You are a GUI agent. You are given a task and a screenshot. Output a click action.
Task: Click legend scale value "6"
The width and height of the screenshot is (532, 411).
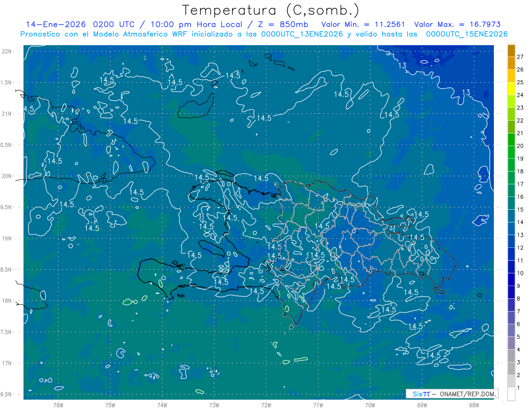(519, 324)
